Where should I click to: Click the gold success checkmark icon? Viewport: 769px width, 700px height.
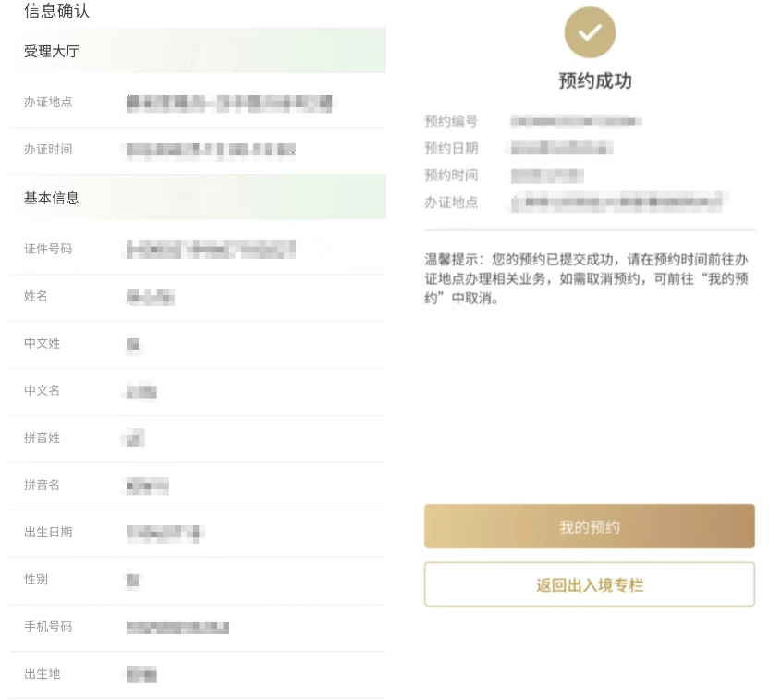pos(590,32)
